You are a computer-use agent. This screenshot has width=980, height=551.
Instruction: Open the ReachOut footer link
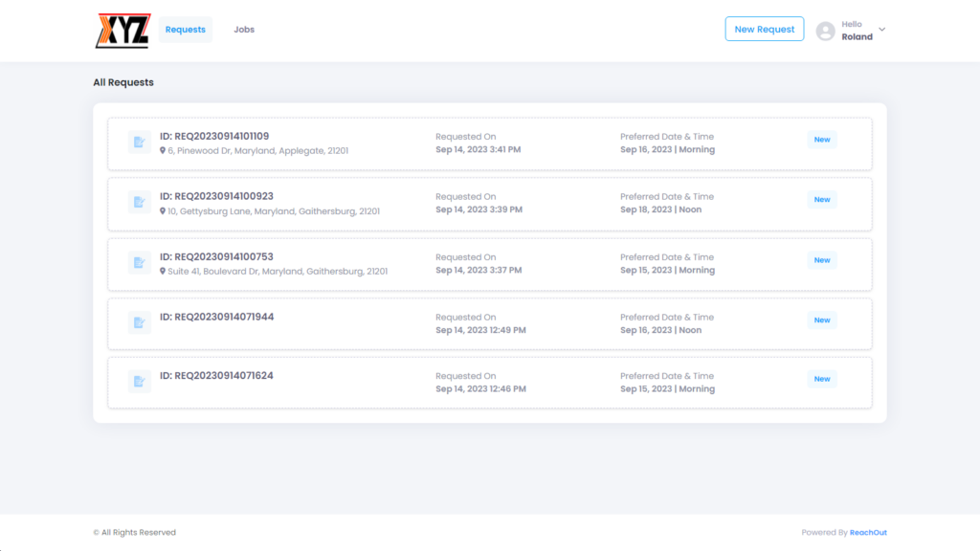tap(868, 532)
